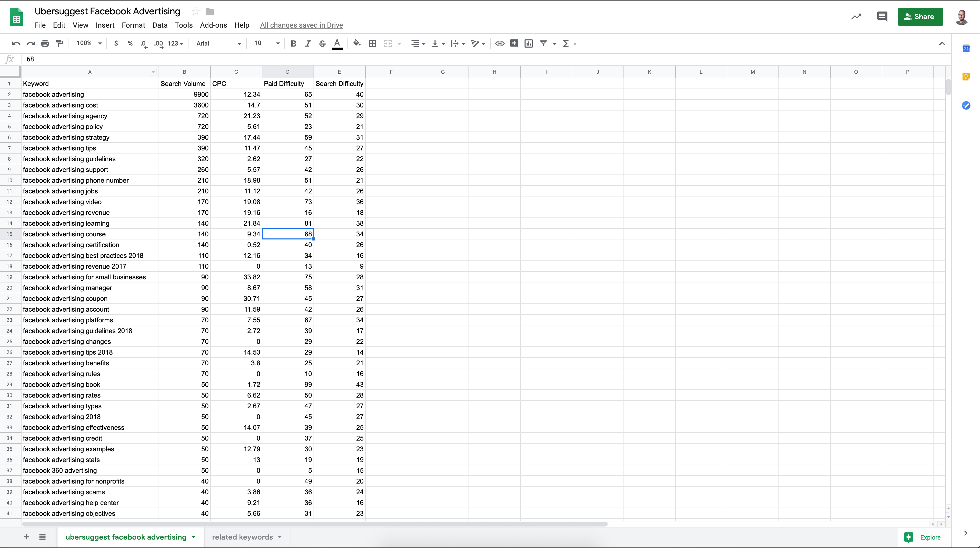The image size is (980, 548).
Task: Open column A header dropdown arrow
Action: [x=153, y=72]
